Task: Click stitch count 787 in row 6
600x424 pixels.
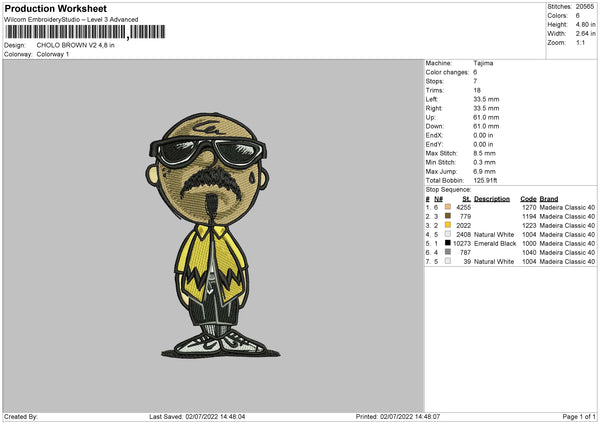Action: coord(465,253)
